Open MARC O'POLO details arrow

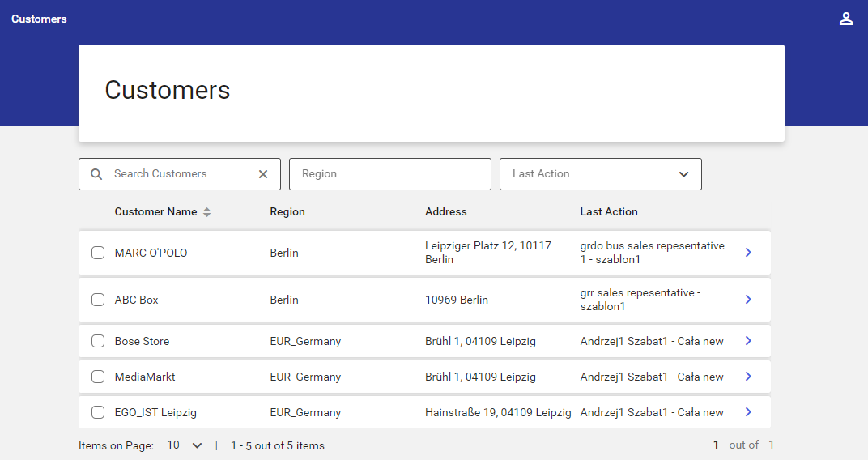coord(748,253)
